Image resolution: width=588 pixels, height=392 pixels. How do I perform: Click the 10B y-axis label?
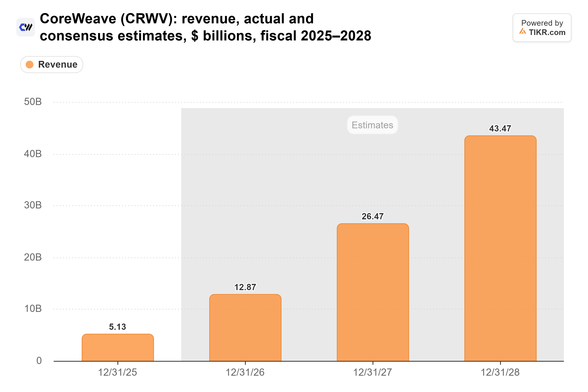pyautogui.click(x=33, y=309)
